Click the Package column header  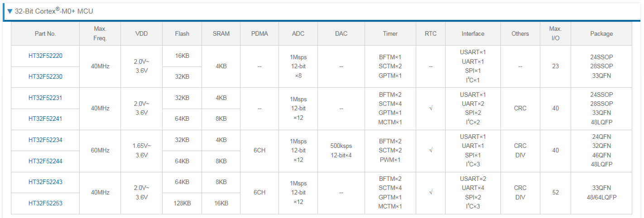click(x=601, y=33)
